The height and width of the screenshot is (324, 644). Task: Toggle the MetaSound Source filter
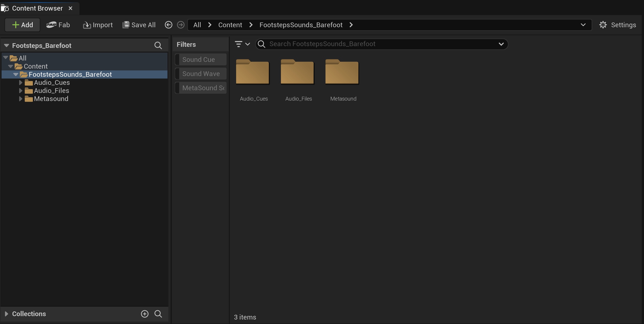201,88
